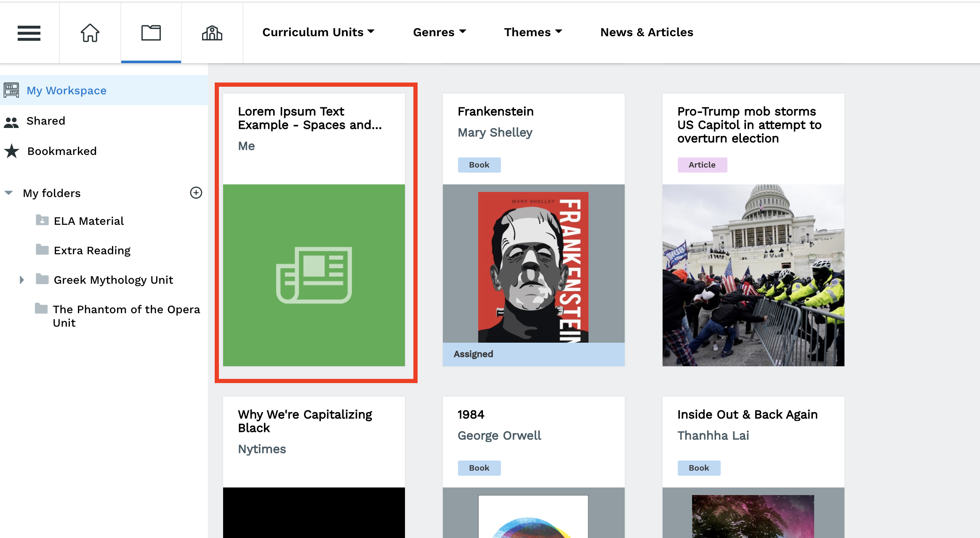This screenshot has height=538, width=980.
Task: Expand the Greek Mythology Unit folder
Action: coord(22,280)
